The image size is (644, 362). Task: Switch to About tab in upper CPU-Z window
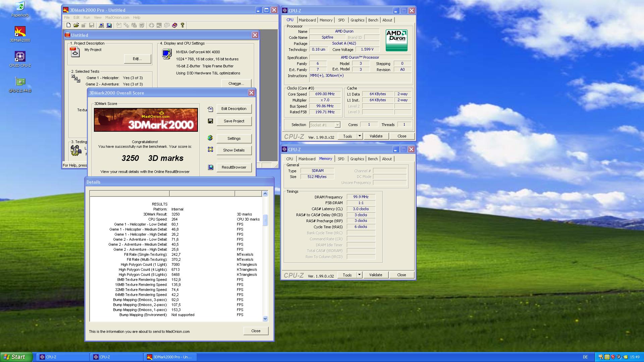click(387, 20)
